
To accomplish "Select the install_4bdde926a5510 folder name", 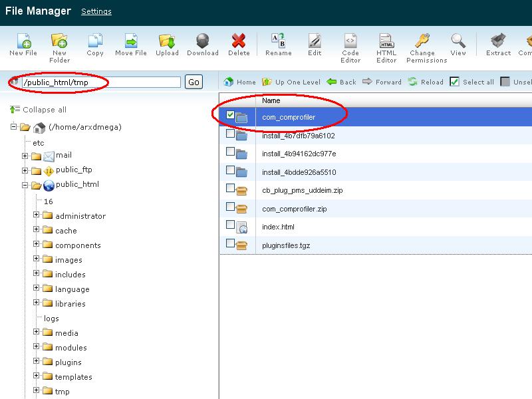I will pos(299,172).
